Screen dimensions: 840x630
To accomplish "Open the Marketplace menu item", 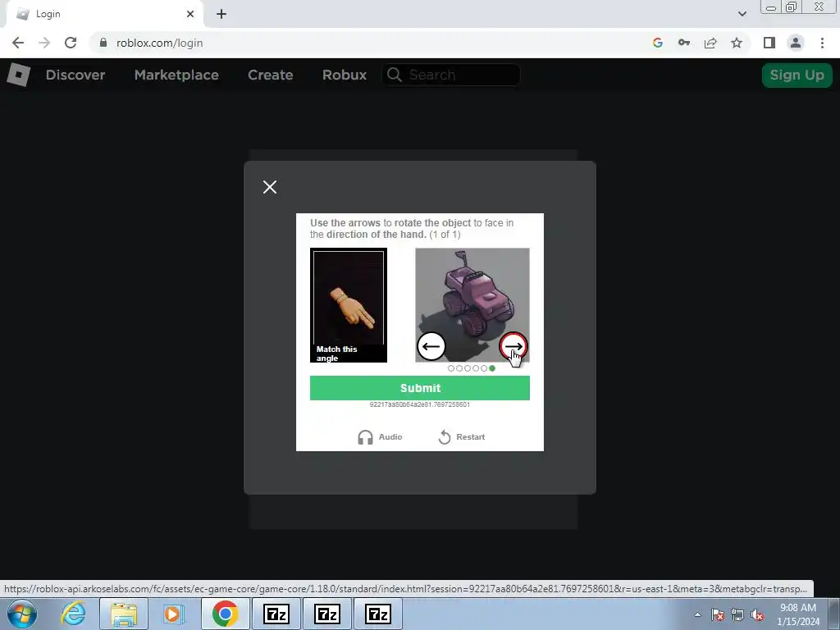I will (176, 75).
